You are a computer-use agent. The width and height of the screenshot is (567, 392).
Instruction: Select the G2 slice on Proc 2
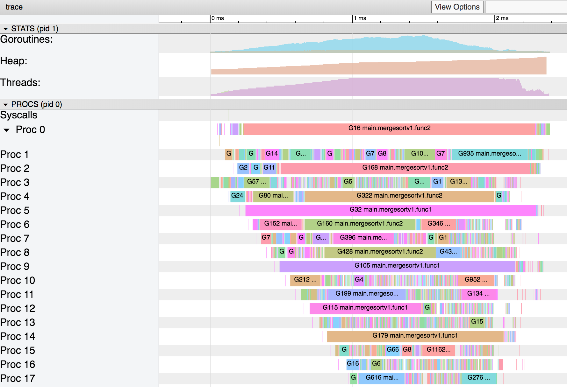(x=243, y=168)
